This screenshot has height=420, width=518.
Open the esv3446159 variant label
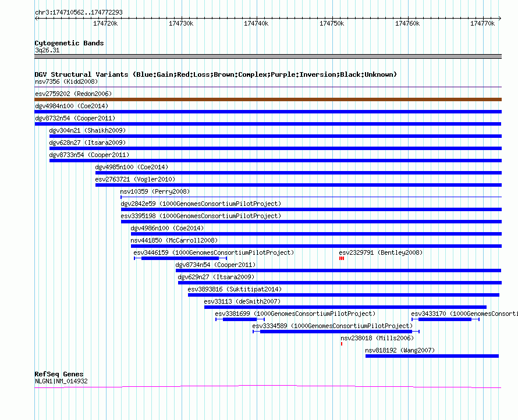214,252
